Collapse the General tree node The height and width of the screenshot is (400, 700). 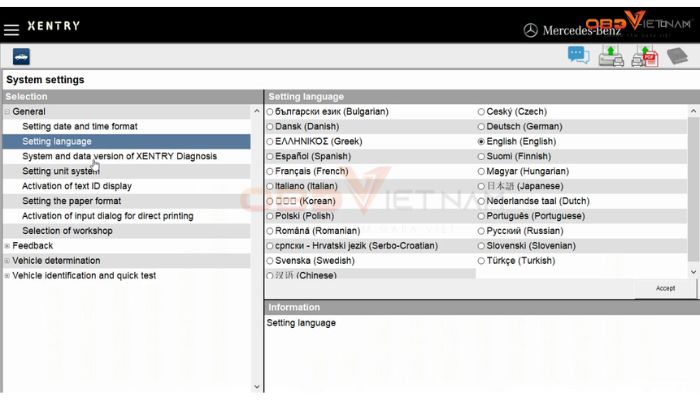pos(7,112)
